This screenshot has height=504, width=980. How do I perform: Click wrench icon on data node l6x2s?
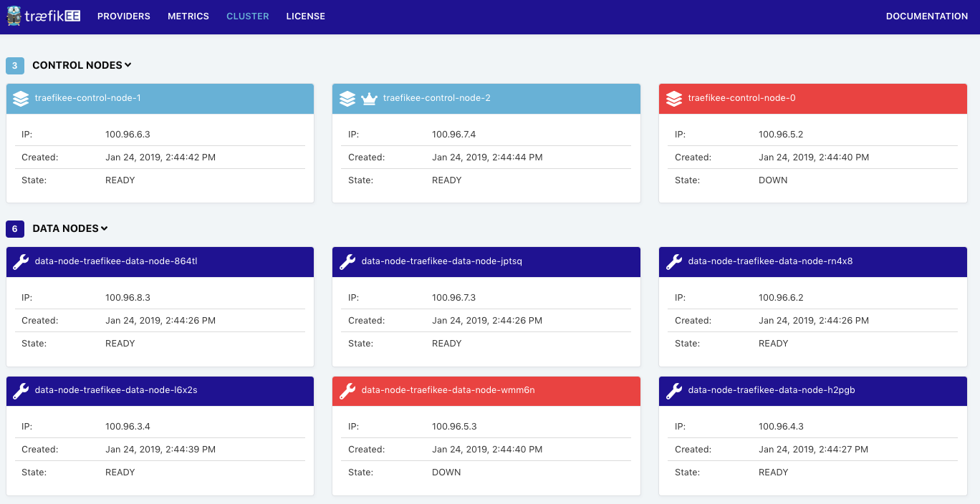21,390
